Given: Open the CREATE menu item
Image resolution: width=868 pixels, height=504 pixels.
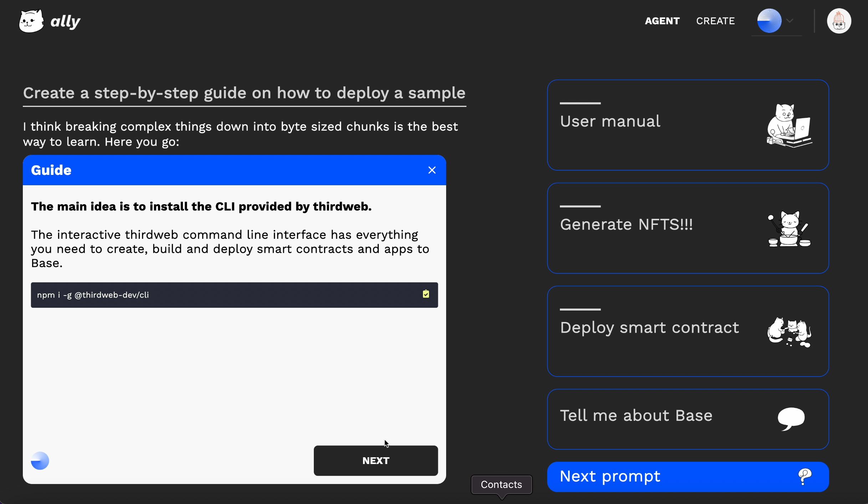Looking at the screenshot, I should point(715,21).
